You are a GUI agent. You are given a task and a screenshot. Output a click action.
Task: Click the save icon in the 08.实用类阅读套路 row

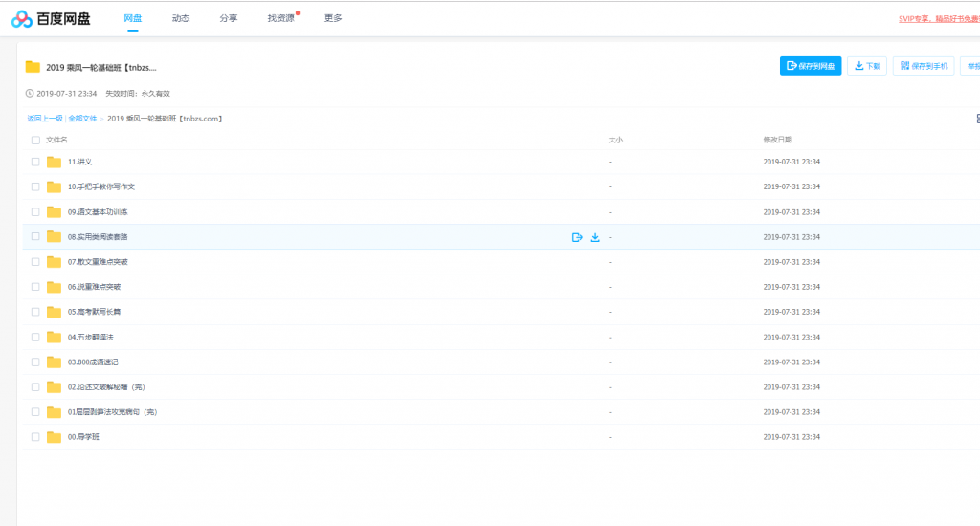[x=577, y=237]
